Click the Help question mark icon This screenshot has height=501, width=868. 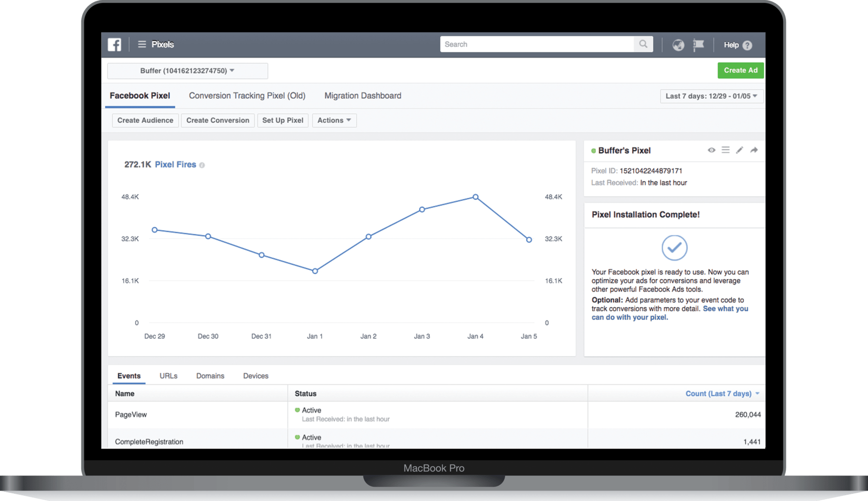[747, 45]
